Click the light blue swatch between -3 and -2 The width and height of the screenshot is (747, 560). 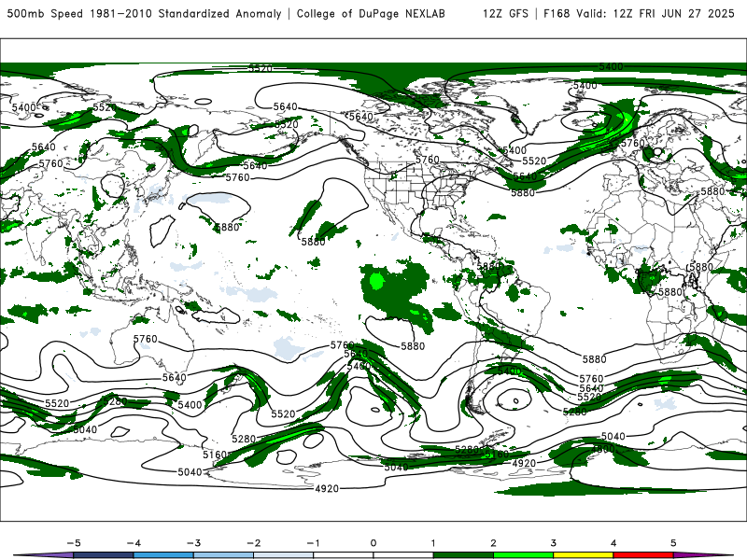pos(223,555)
